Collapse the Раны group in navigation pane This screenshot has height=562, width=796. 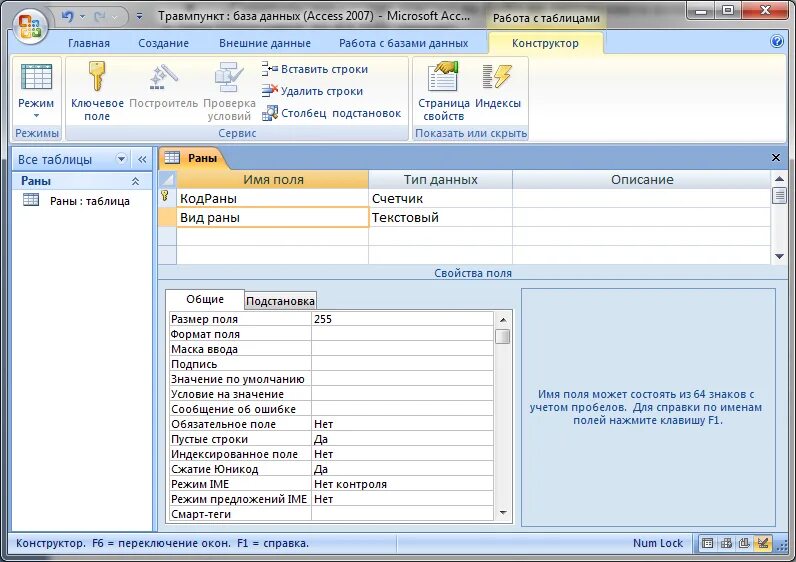[136, 181]
